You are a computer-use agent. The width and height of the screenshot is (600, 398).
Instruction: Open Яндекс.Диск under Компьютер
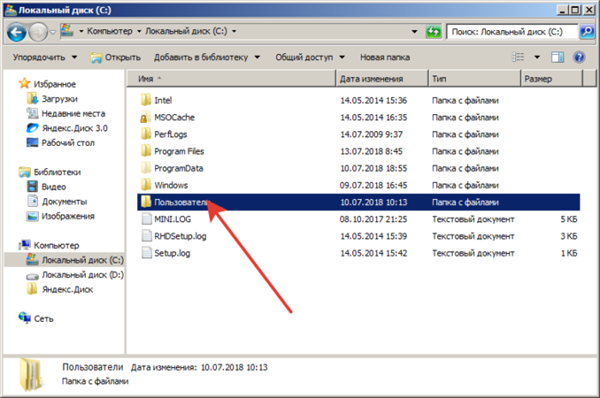(x=67, y=290)
